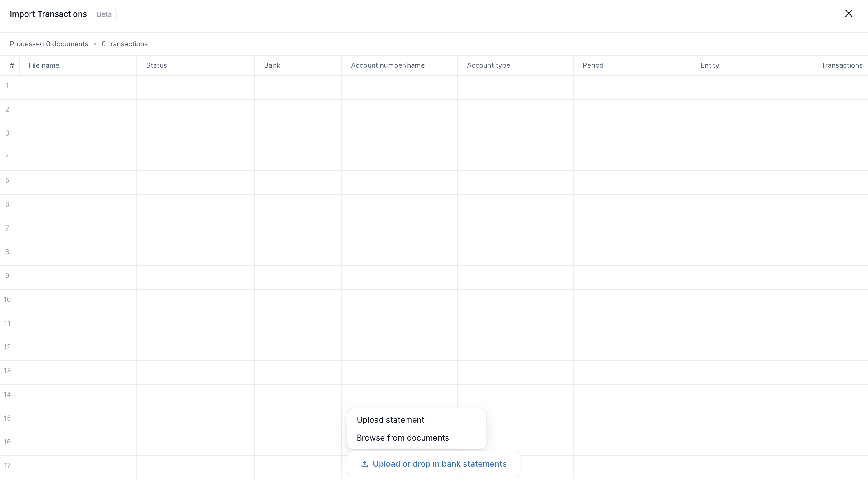Click the Status column header
Image resolution: width=868 pixels, height=482 pixels.
[156, 65]
